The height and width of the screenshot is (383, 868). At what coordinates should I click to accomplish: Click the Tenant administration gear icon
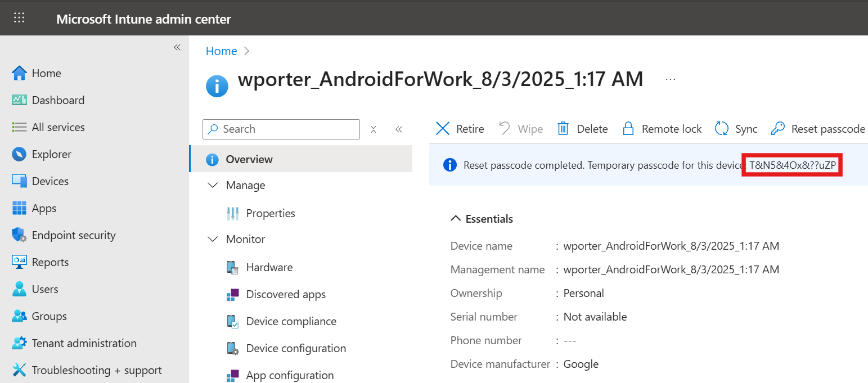tap(19, 343)
